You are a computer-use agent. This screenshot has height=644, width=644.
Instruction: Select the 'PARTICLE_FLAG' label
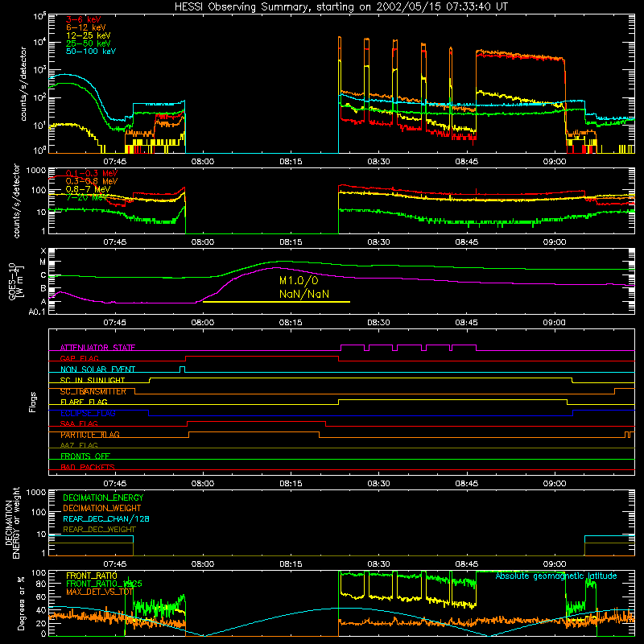coord(90,435)
